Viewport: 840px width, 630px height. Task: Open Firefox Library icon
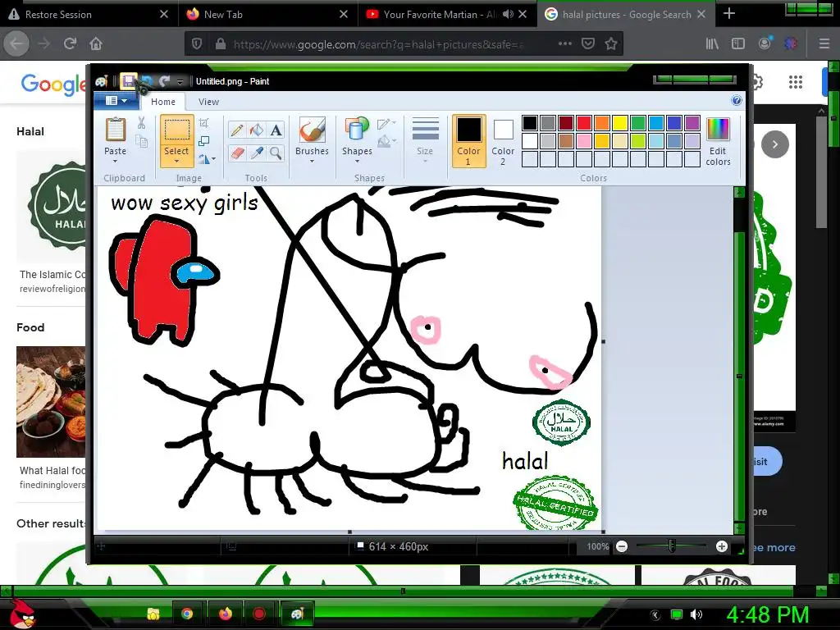coord(712,44)
